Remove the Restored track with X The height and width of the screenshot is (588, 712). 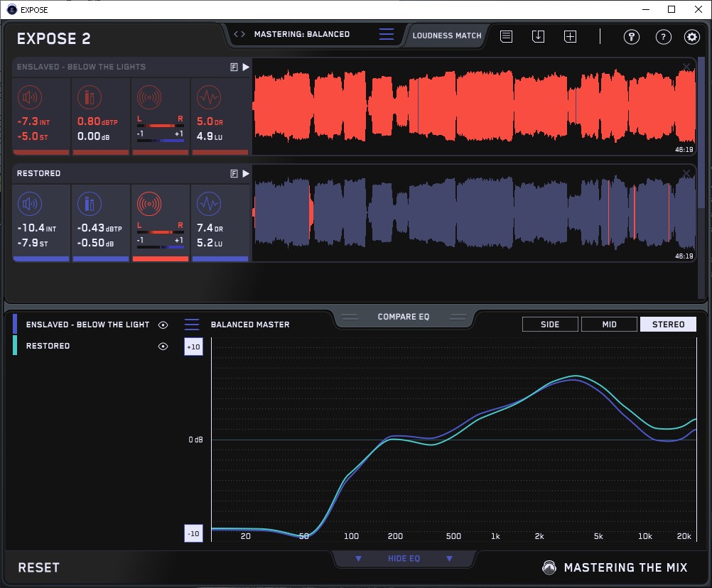click(686, 173)
